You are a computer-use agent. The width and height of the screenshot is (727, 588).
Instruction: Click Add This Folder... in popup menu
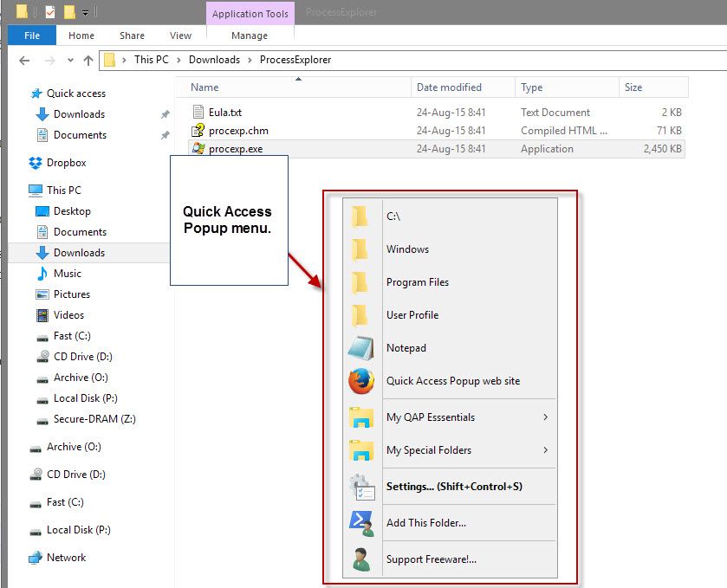pyautogui.click(x=450, y=523)
